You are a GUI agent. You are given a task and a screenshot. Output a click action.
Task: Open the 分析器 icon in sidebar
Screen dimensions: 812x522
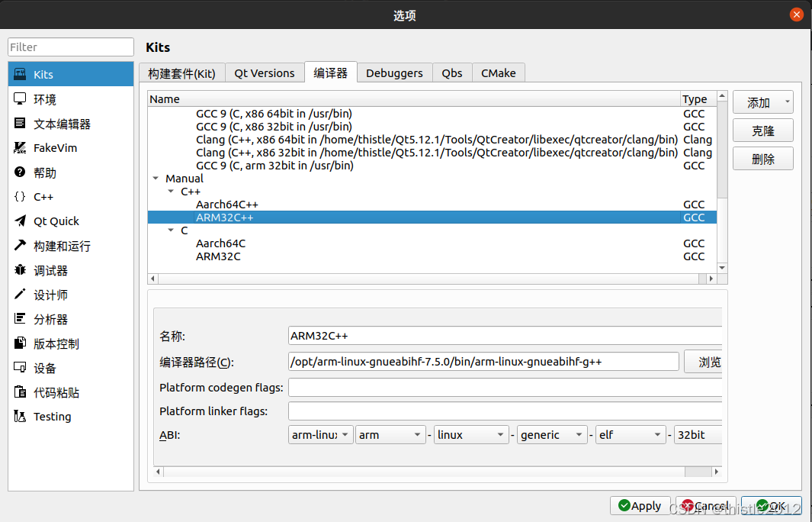[20, 319]
